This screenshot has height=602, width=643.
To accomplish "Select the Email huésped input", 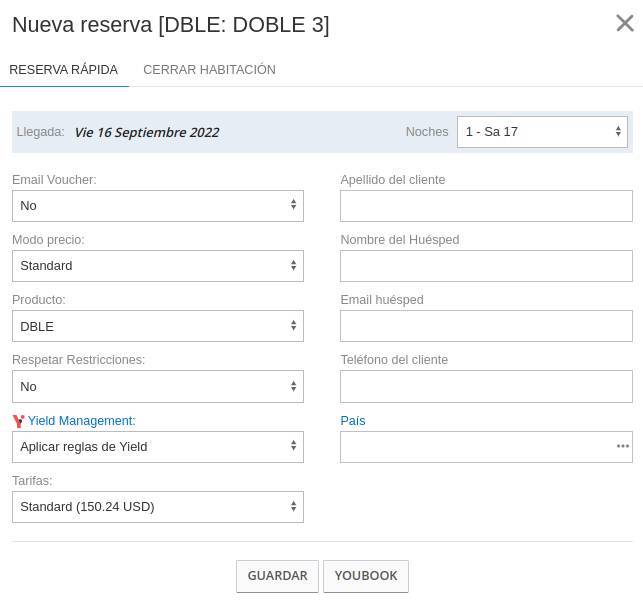I will pyautogui.click(x=486, y=326).
